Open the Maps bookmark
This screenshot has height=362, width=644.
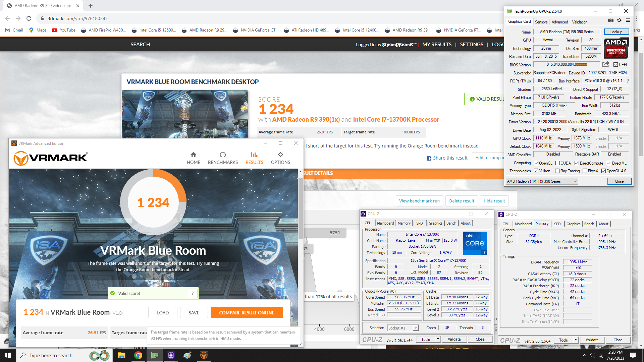click(x=38, y=30)
